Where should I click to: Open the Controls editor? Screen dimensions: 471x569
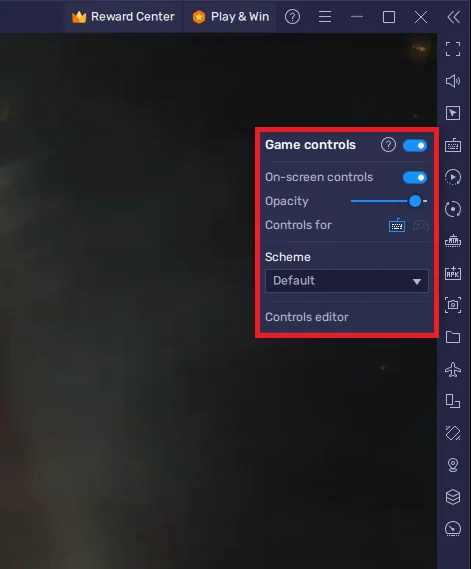click(307, 317)
